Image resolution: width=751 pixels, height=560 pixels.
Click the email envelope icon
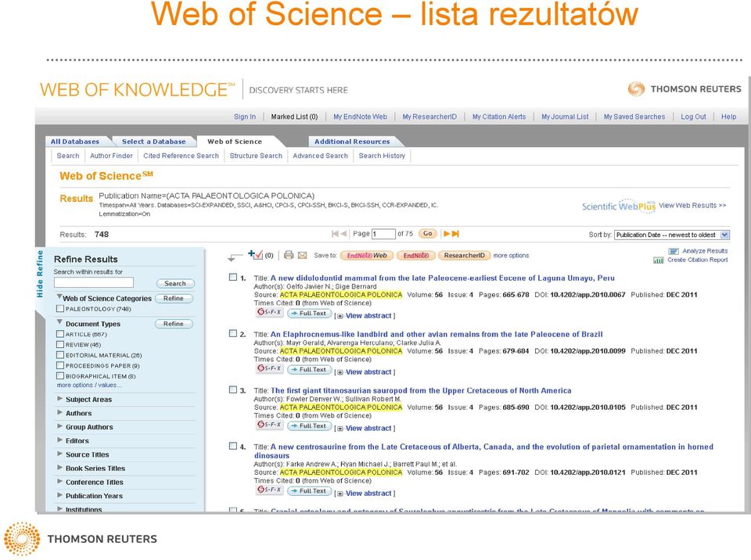[x=302, y=255]
